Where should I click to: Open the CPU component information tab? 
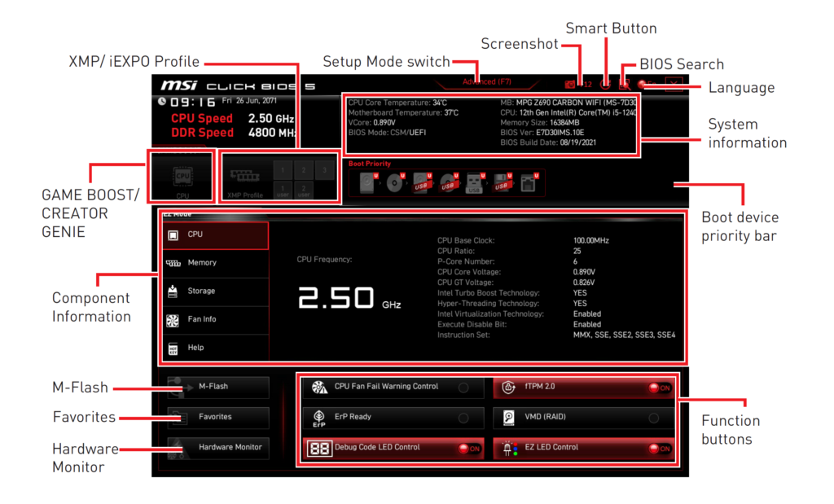[x=215, y=235]
